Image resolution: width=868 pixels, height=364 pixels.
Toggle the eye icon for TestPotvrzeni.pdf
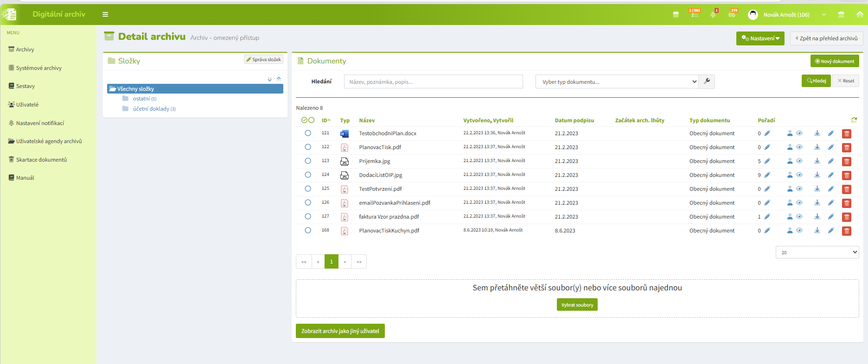pos(799,189)
